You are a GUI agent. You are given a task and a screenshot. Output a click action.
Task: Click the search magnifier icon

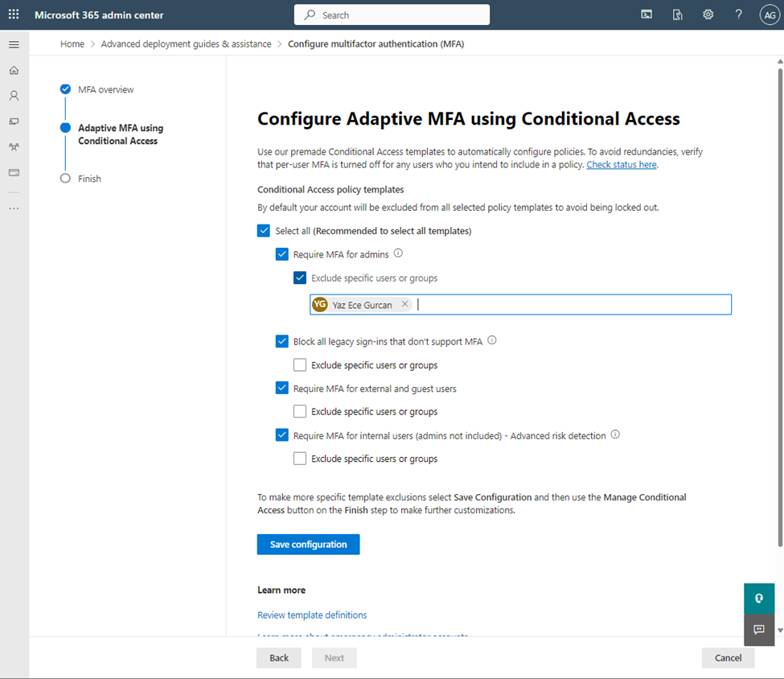(x=310, y=14)
